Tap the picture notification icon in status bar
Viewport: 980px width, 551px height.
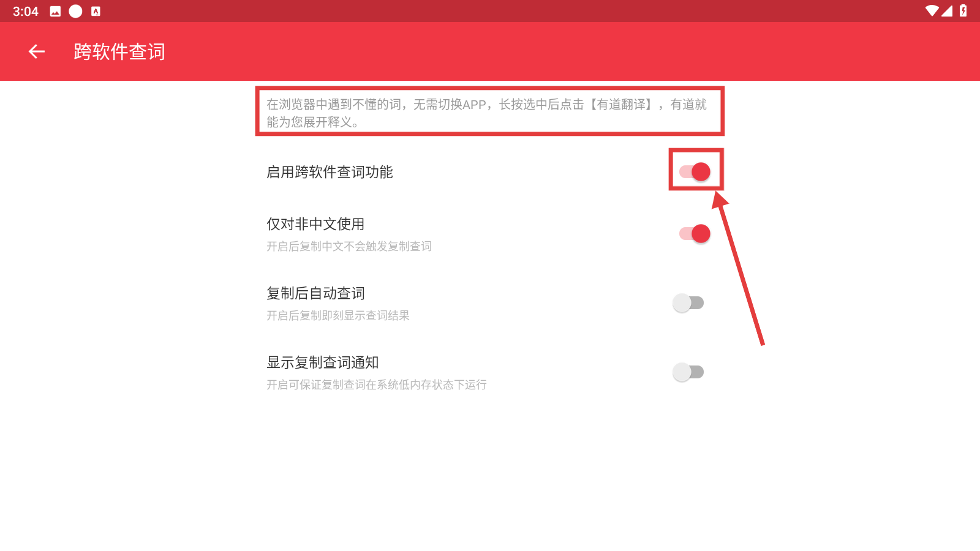click(x=55, y=11)
